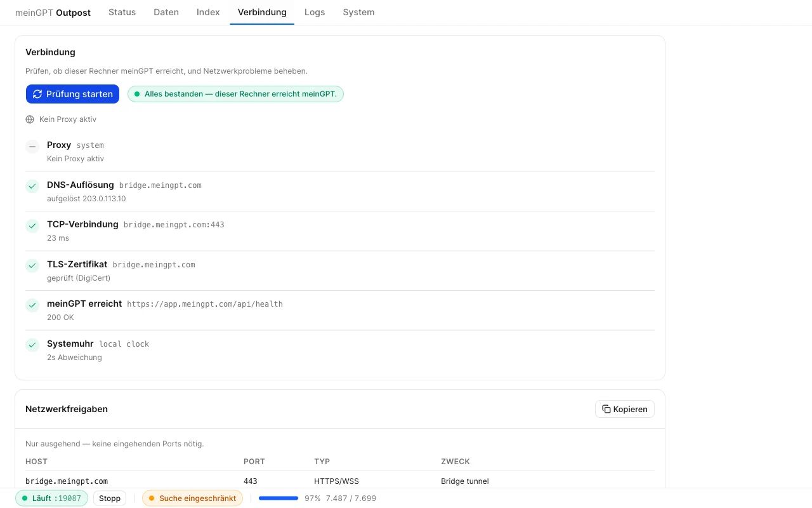Image resolution: width=812 pixels, height=508 pixels.
Task: Click 'bridge.meingpt.com:443' TCP target
Action: pos(174,225)
